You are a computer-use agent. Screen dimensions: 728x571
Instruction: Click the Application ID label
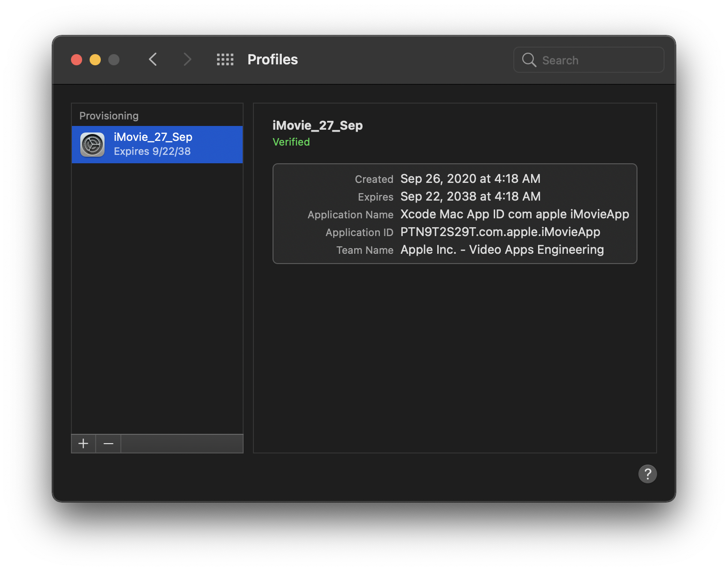359,232
